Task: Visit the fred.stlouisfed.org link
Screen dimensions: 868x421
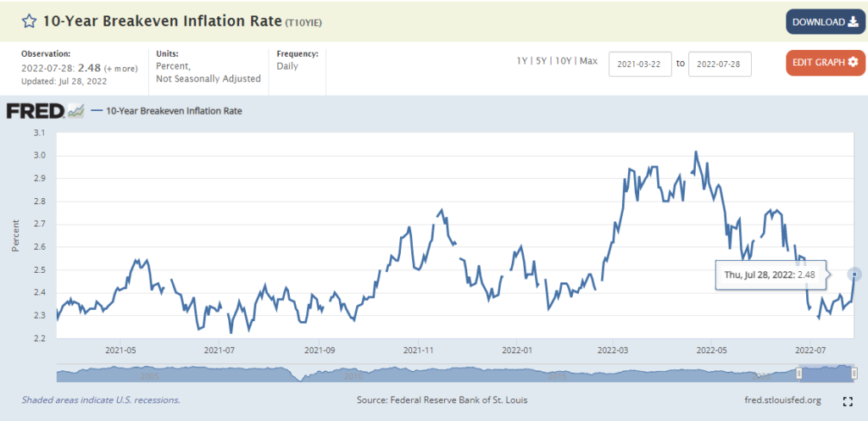Action: click(780, 400)
